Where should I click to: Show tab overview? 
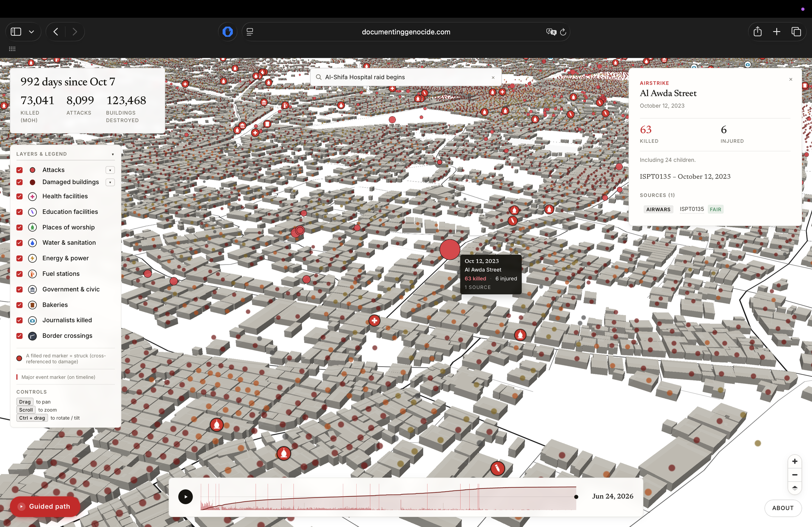tap(796, 32)
